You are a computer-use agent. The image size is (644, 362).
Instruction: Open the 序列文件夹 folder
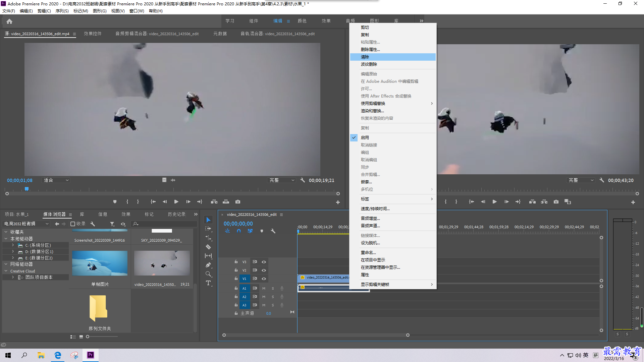click(x=99, y=308)
